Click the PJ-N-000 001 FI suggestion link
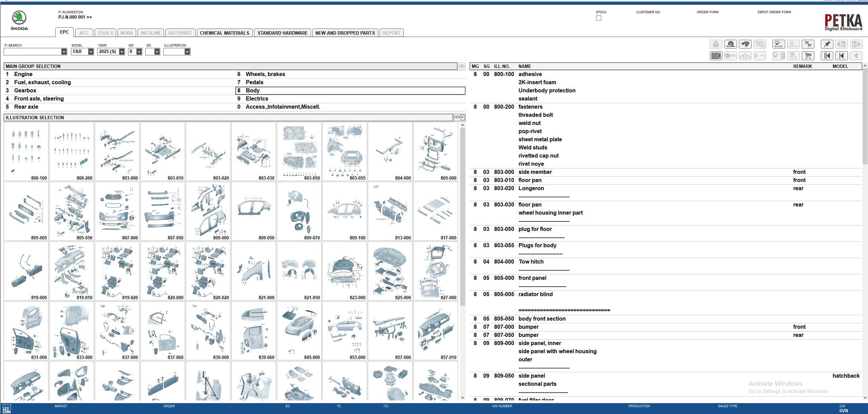868x414 pixels. tap(75, 17)
